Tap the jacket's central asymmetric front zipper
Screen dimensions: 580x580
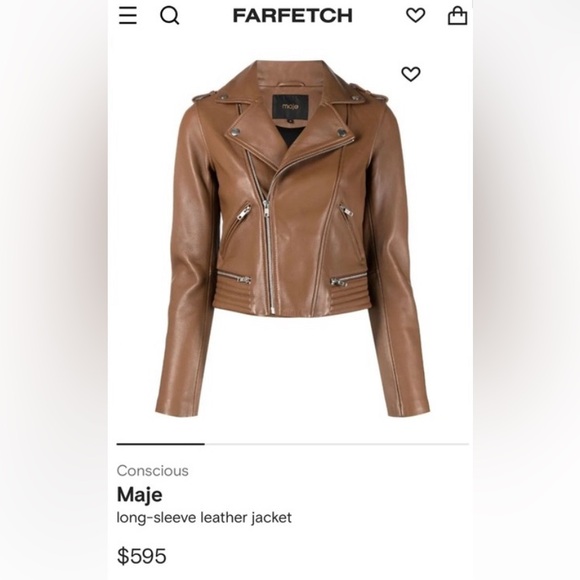269,237
